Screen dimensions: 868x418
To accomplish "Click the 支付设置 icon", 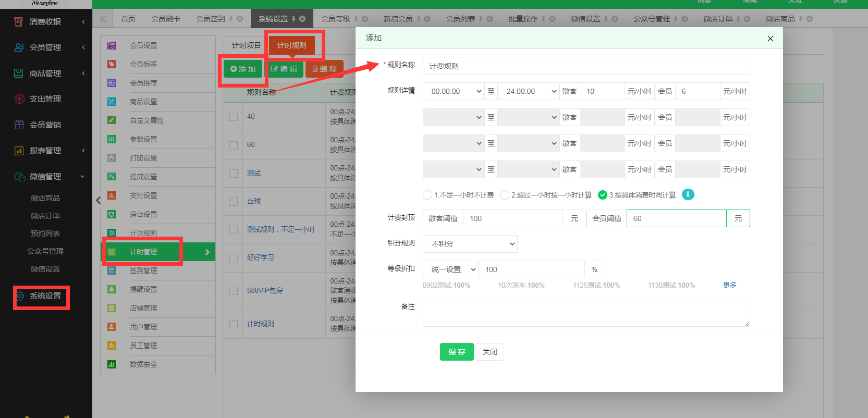I will [x=112, y=195].
